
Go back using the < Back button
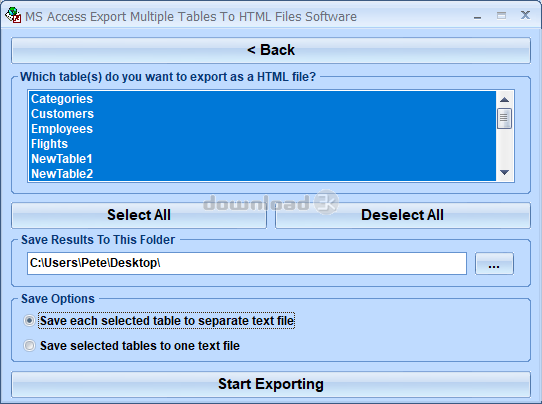(x=271, y=50)
